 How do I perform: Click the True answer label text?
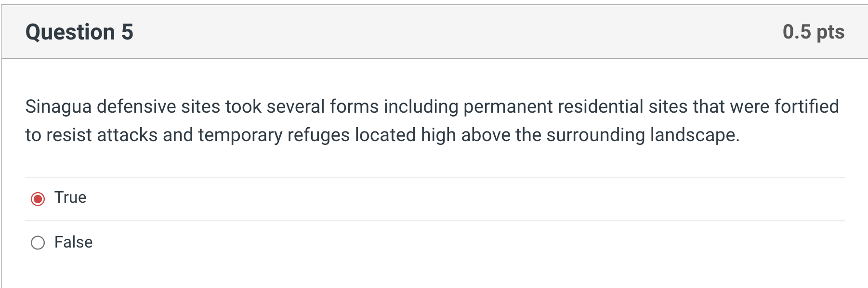point(70,197)
